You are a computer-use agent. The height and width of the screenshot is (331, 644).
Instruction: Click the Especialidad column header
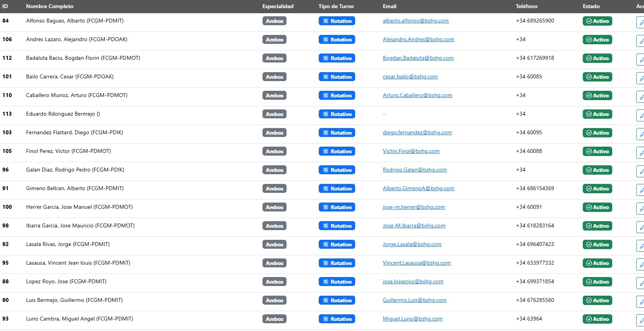pyautogui.click(x=278, y=6)
